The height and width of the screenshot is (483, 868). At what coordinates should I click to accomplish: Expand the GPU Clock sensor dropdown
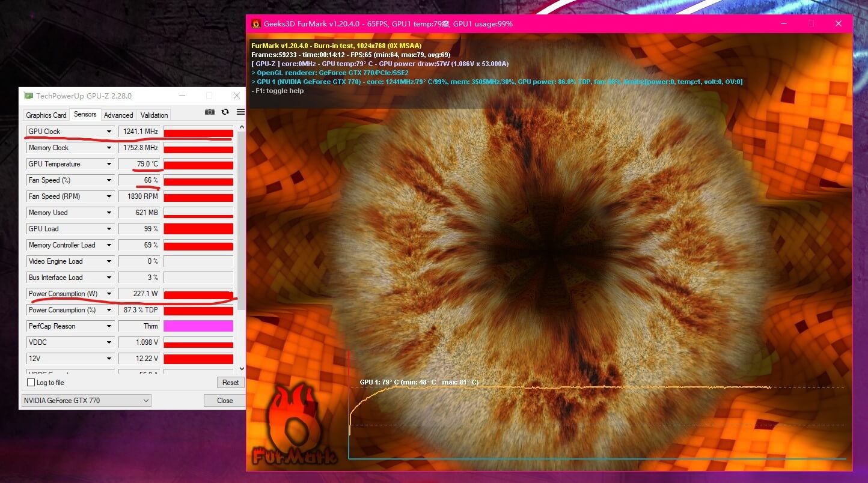click(x=109, y=132)
